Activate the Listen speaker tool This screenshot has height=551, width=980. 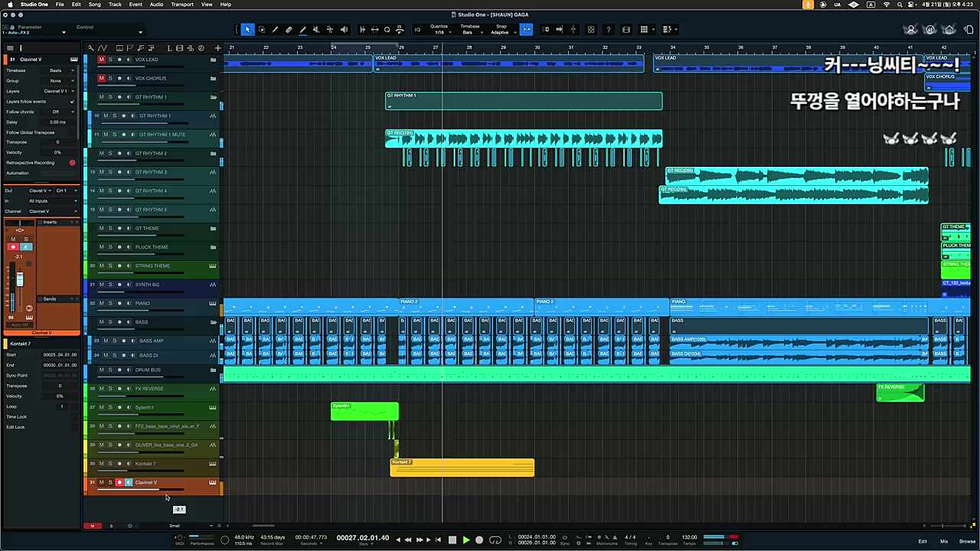[344, 30]
